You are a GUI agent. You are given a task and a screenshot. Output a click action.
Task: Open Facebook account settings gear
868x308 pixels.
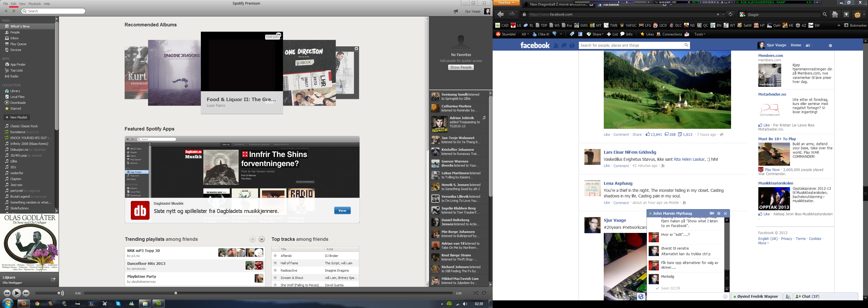[830, 45]
